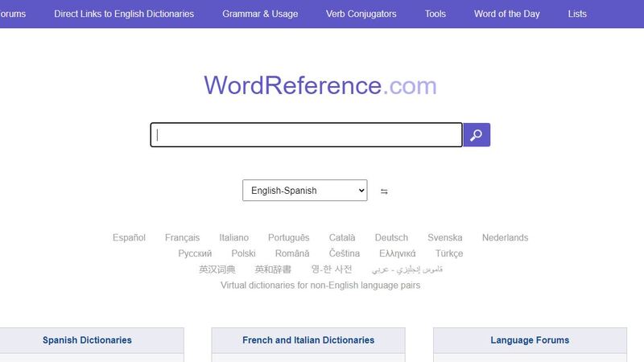
Task: Select the Svenska language link
Action: point(445,237)
